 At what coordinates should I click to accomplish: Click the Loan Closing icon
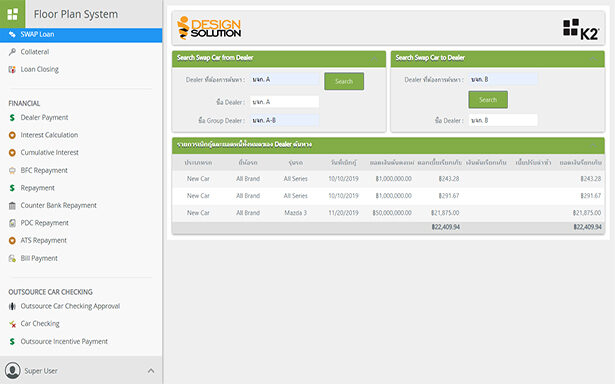point(12,69)
